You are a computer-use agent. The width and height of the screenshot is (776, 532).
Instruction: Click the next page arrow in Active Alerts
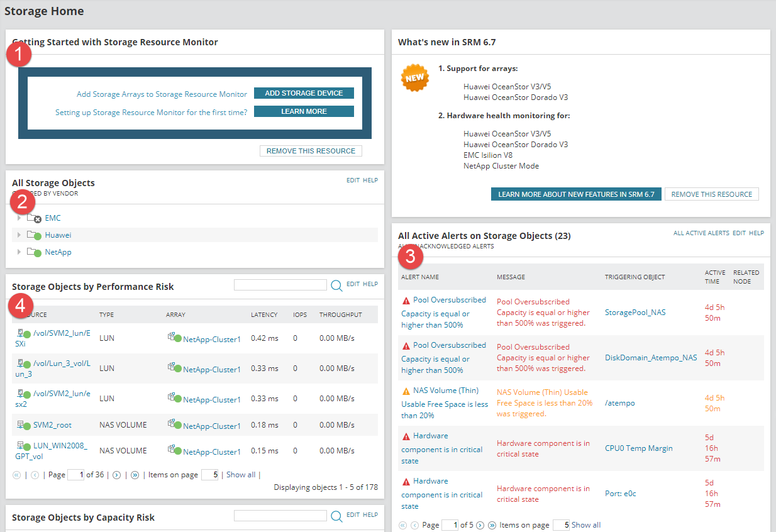pos(480,525)
